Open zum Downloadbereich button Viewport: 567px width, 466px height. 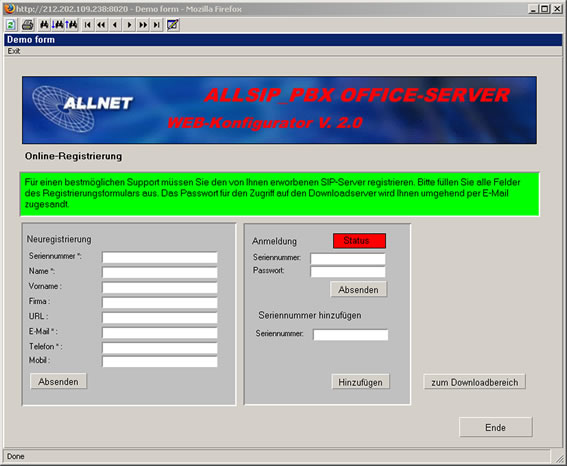tap(474, 382)
